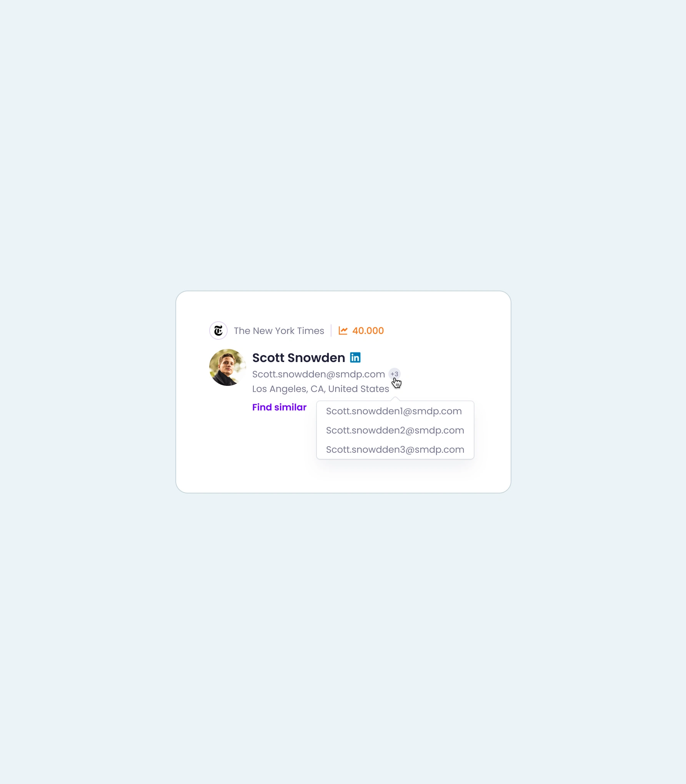Click the United States country text
Image resolution: width=686 pixels, height=784 pixels.
(x=358, y=389)
